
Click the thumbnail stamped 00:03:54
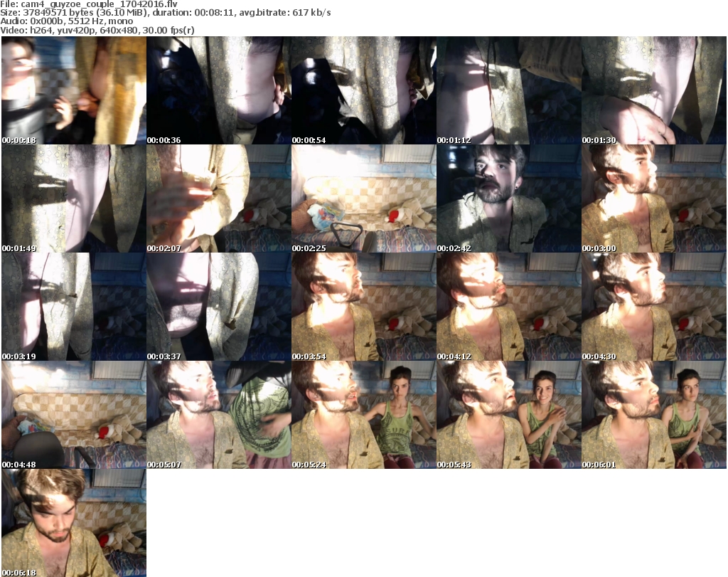[x=364, y=307]
